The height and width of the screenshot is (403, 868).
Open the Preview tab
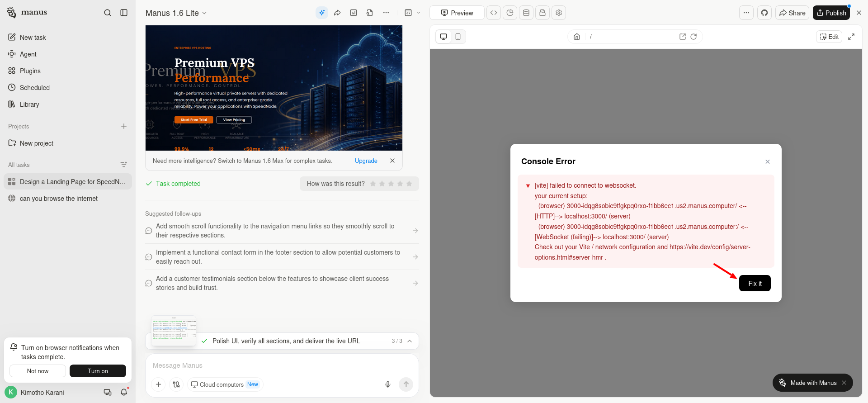point(457,13)
